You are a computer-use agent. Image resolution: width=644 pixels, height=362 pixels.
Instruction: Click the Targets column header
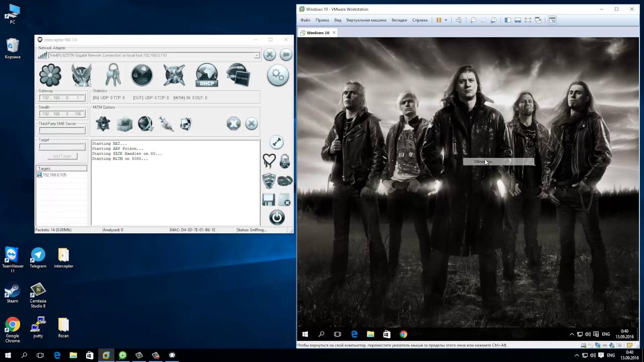tap(61, 168)
